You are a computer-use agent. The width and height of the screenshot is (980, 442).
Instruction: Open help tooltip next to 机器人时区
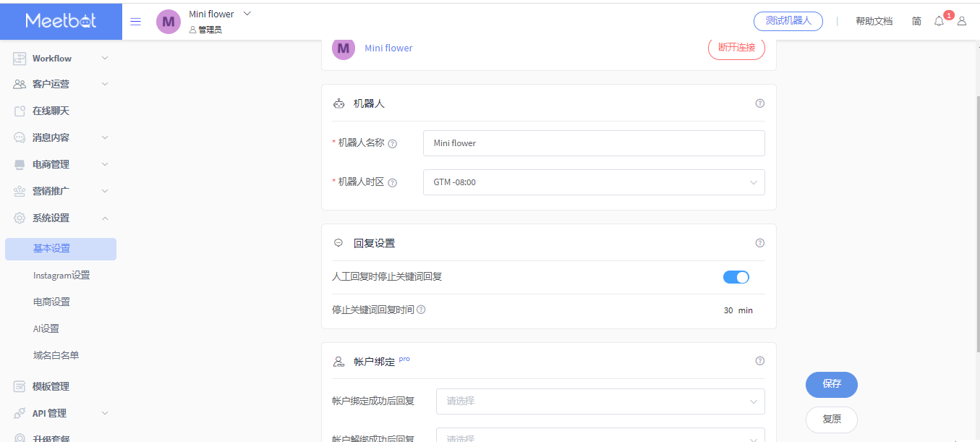[x=393, y=183]
